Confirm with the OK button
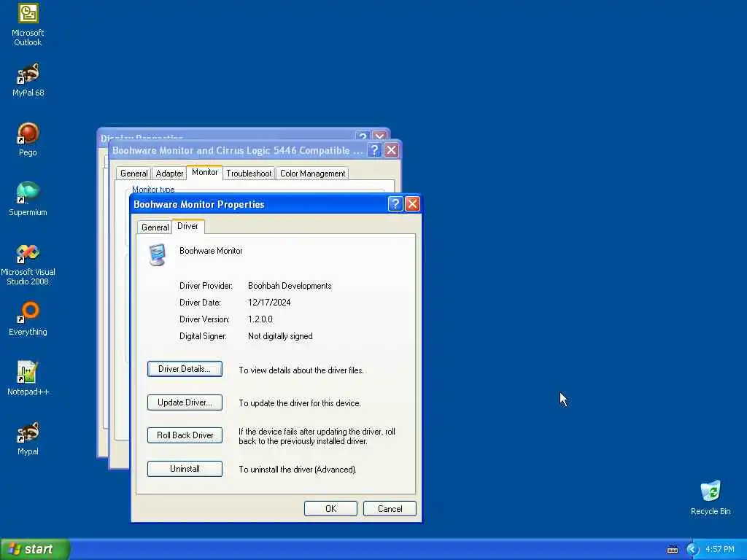The image size is (747, 560). (x=330, y=508)
